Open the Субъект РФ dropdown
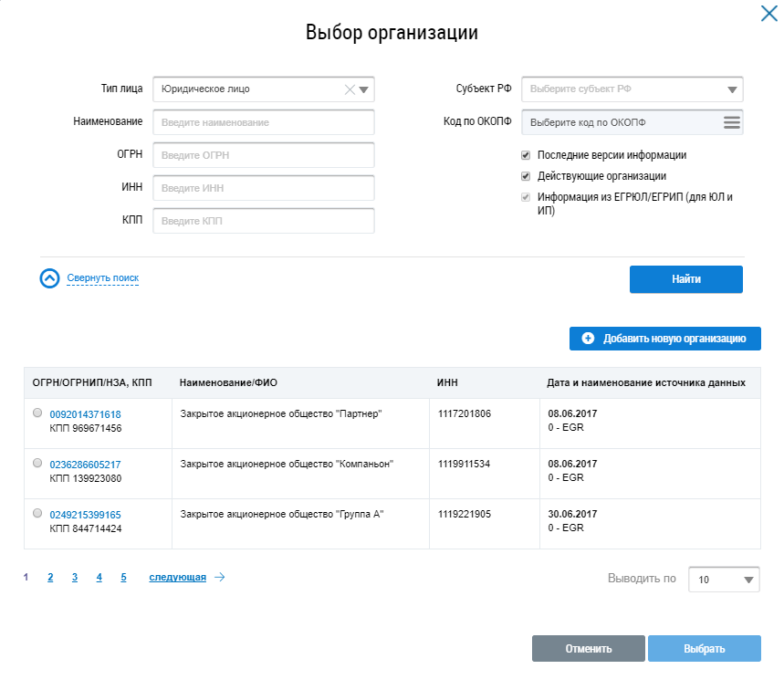 pos(732,89)
